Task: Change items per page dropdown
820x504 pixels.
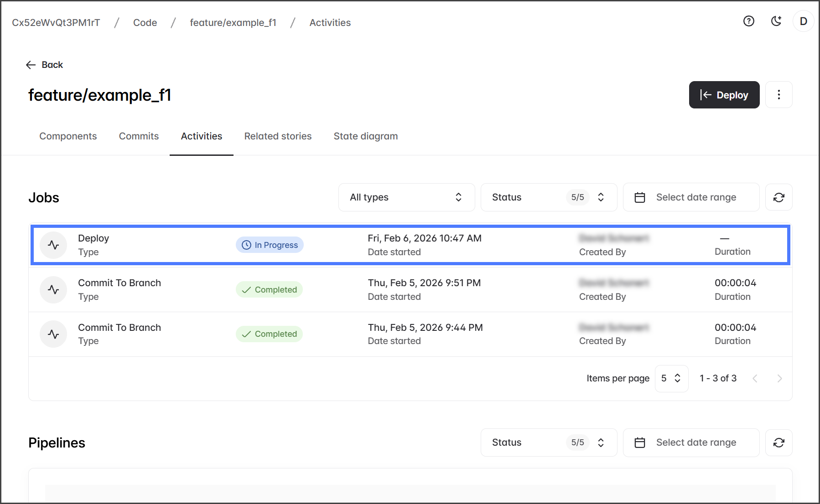Action: (671, 378)
